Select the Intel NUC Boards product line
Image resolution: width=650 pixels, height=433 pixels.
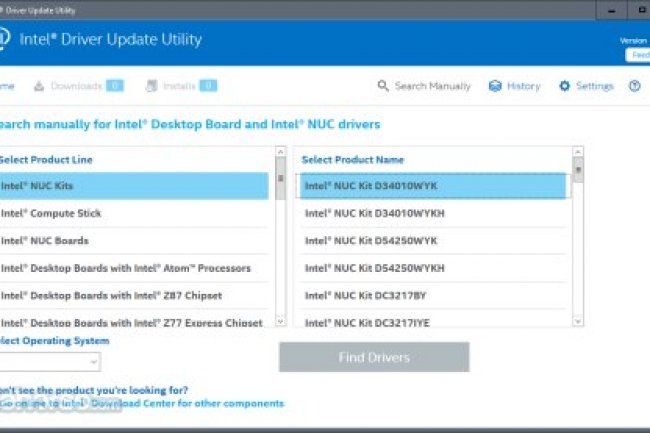pyautogui.click(x=134, y=241)
